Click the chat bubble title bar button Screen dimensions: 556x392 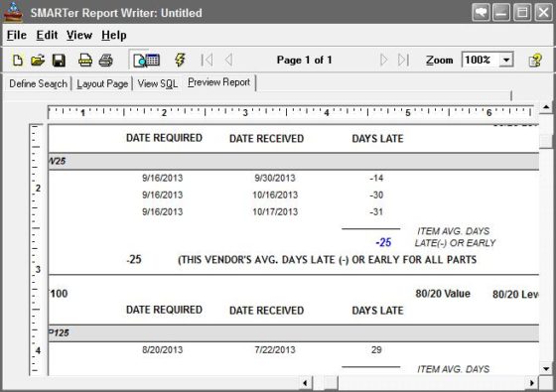[x=482, y=13]
